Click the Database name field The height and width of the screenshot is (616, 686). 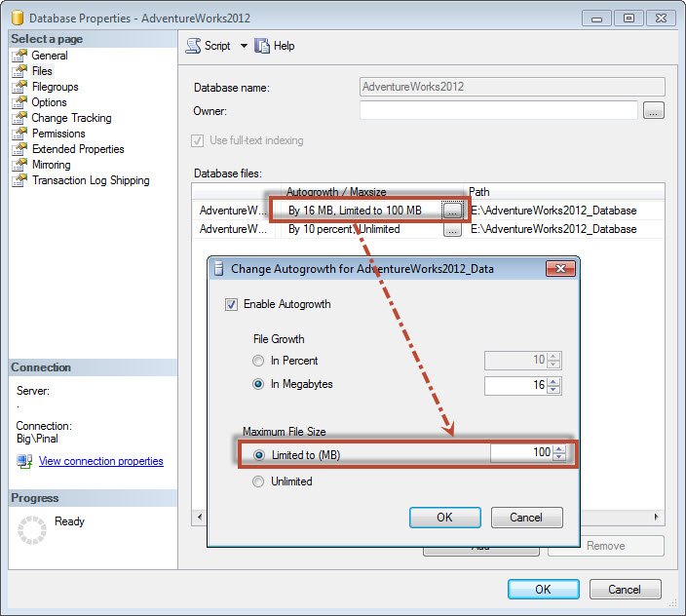(x=513, y=87)
